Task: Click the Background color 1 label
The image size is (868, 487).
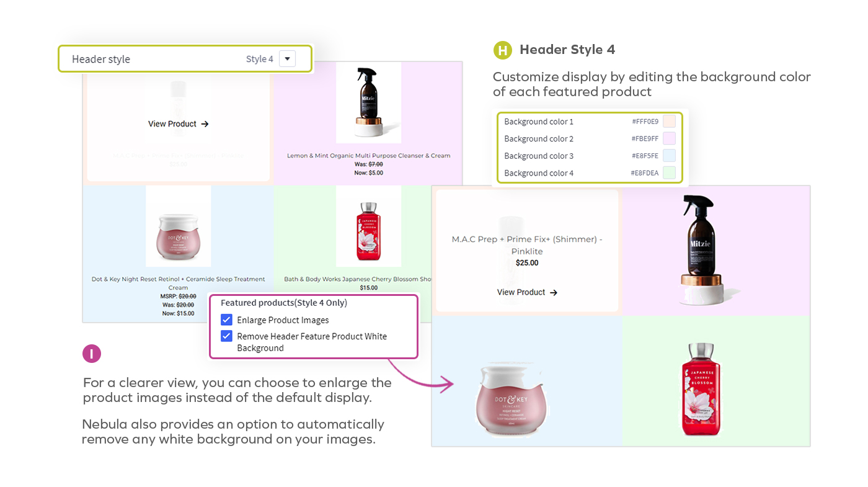Action: (x=539, y=122)
